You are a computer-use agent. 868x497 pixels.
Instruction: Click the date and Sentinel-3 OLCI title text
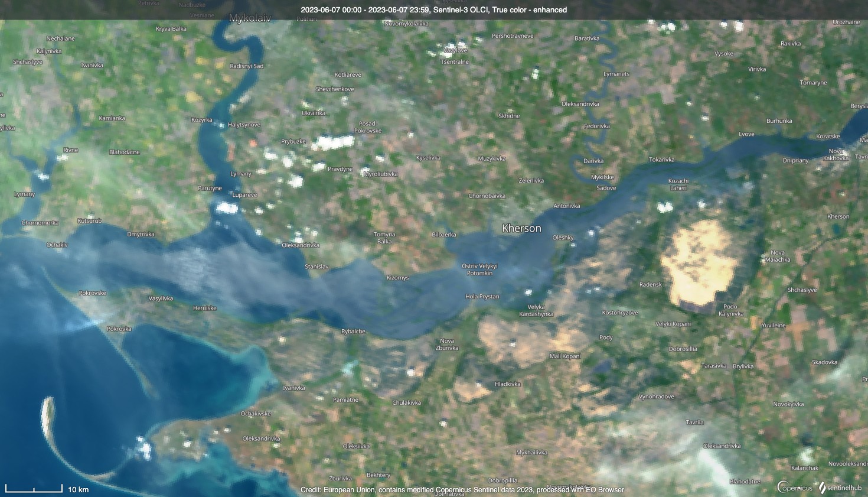[x=433, y=9]
